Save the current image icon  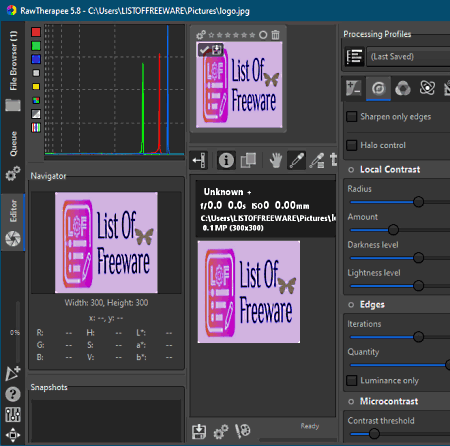point(199,432)
